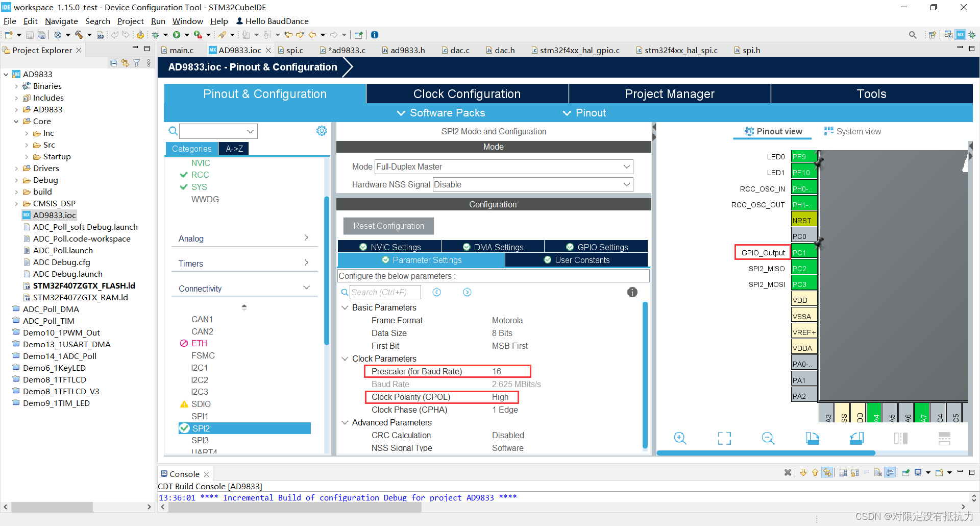Click the parameter list vertical scrollbar
This screenshot has height=526, width=980.
[645, 375]
